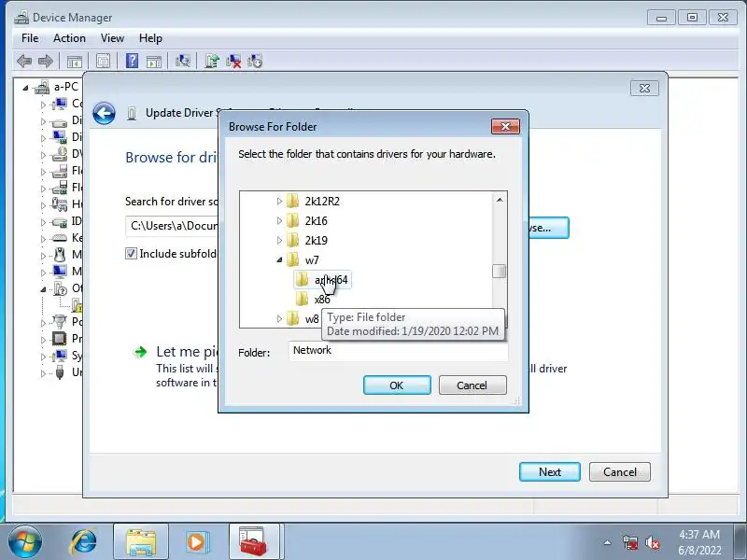Toggle the Show/Hide Console Tree toolbar icon

[x=75, y=61]
